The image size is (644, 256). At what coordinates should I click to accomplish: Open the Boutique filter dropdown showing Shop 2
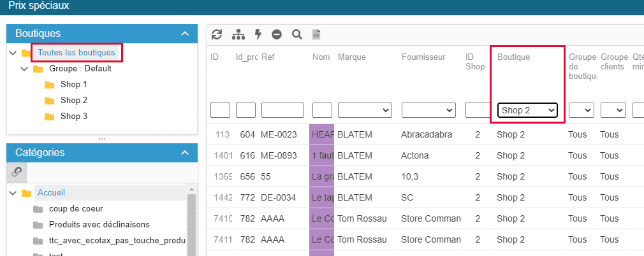(527, 110)
